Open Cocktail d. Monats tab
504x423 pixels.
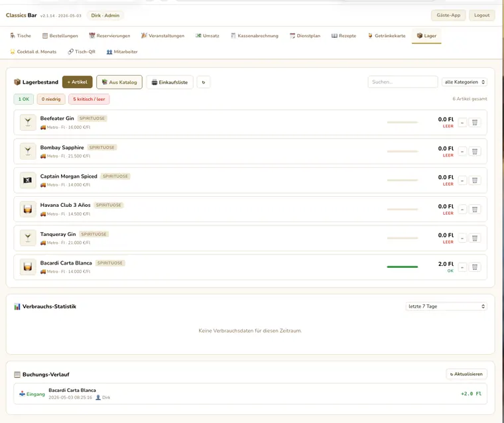tap(33, 52)
